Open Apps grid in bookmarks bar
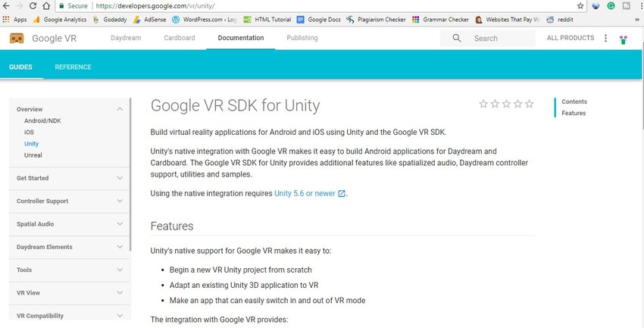Image resolution: width=644 pixels, height=328 pixels. tap(14, 19)
